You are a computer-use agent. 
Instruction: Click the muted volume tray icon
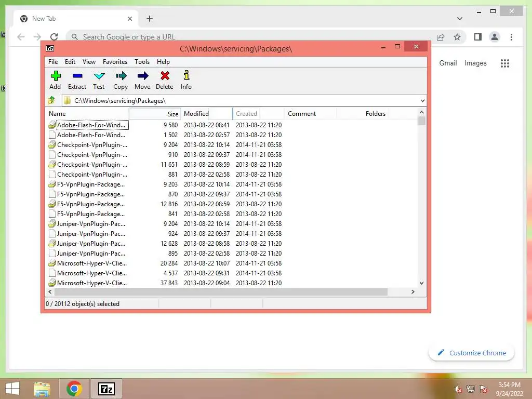pos(458,389)
